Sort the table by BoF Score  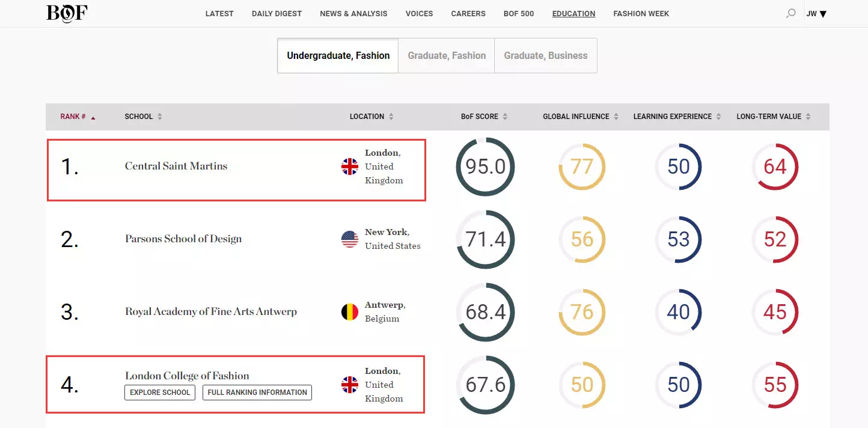484,117
